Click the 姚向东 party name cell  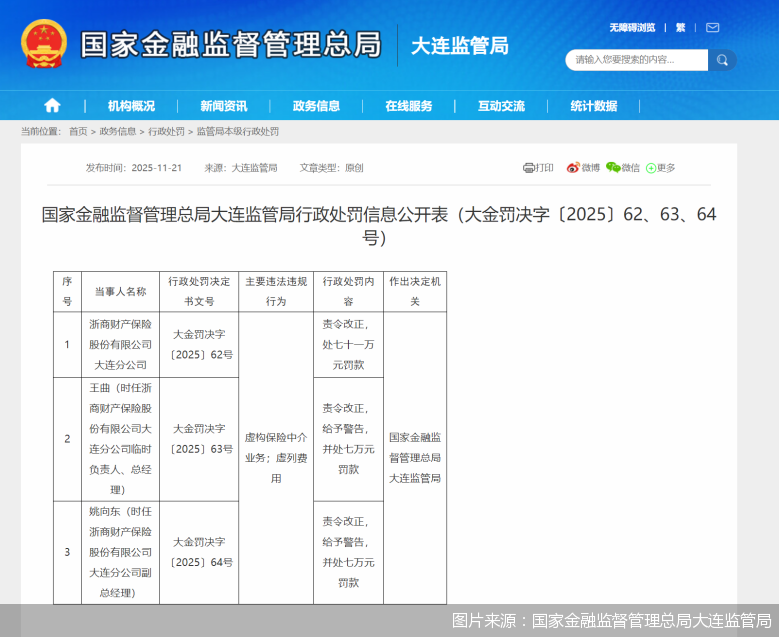(x=120, y=553)
